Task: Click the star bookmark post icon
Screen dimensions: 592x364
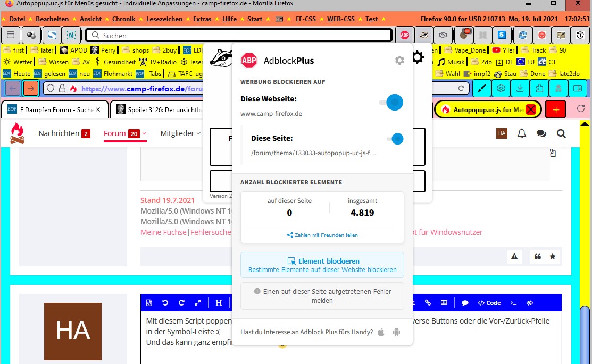Action: pos(553,257)
